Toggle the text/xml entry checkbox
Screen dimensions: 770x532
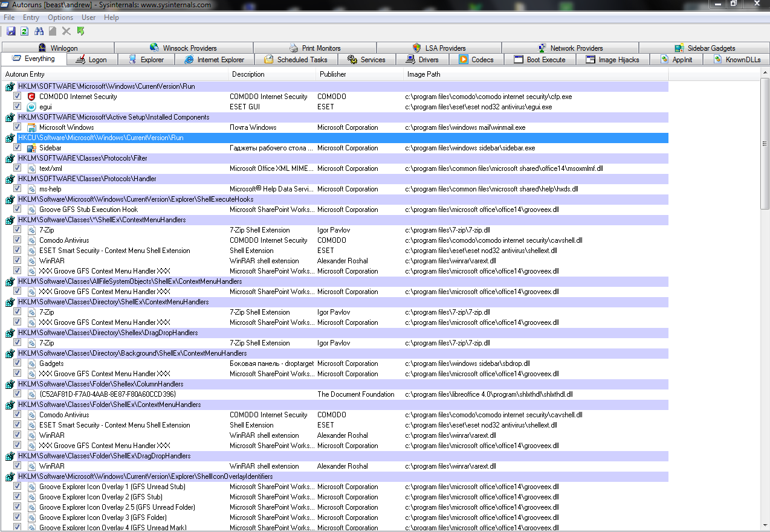17,168
